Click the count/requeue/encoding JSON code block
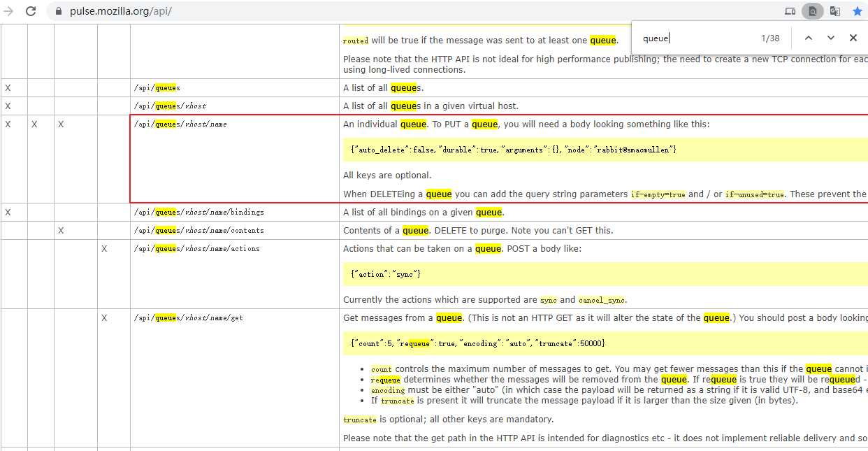This screenshot has width=868, height=451. point(605,343)
